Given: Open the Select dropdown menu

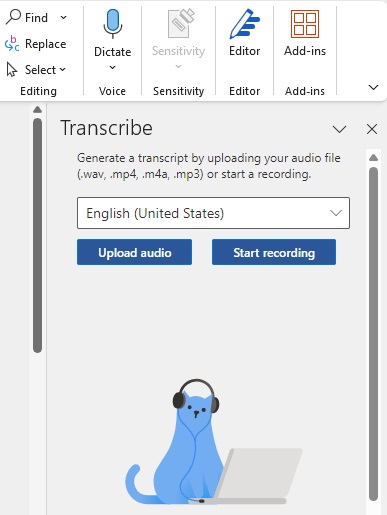Looking at the screenshot, I should (62, 70).
